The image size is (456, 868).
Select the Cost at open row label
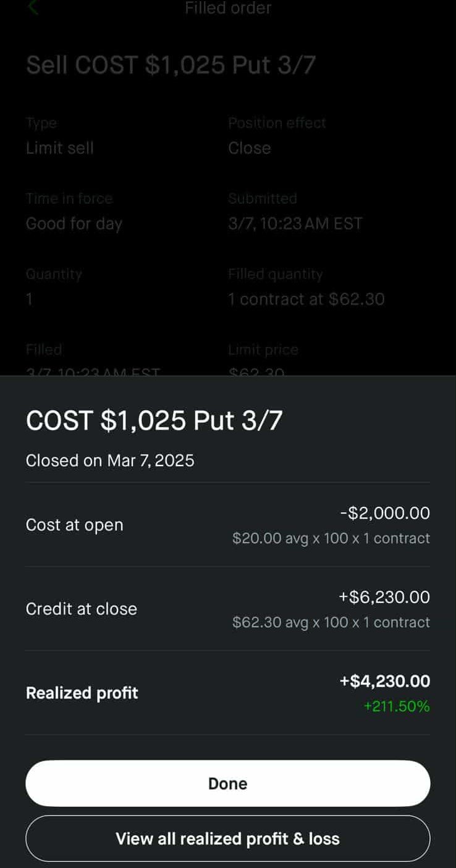[75, 525]
